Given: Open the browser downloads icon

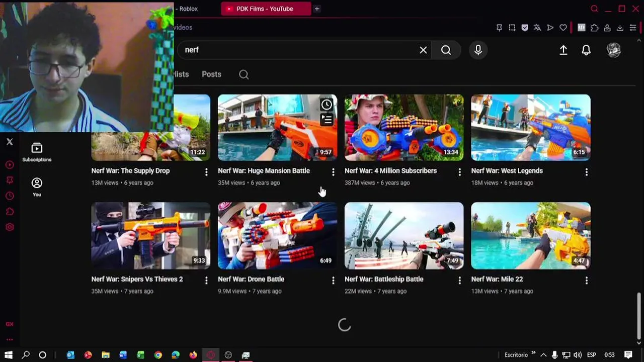Looking at the screenshot, I should pos(620,28).
